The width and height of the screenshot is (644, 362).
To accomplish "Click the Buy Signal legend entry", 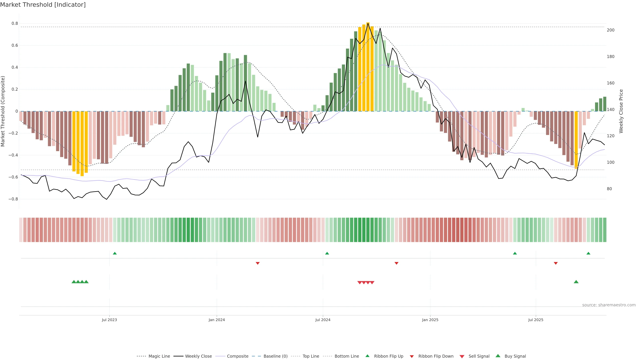I will click(515, 356).
